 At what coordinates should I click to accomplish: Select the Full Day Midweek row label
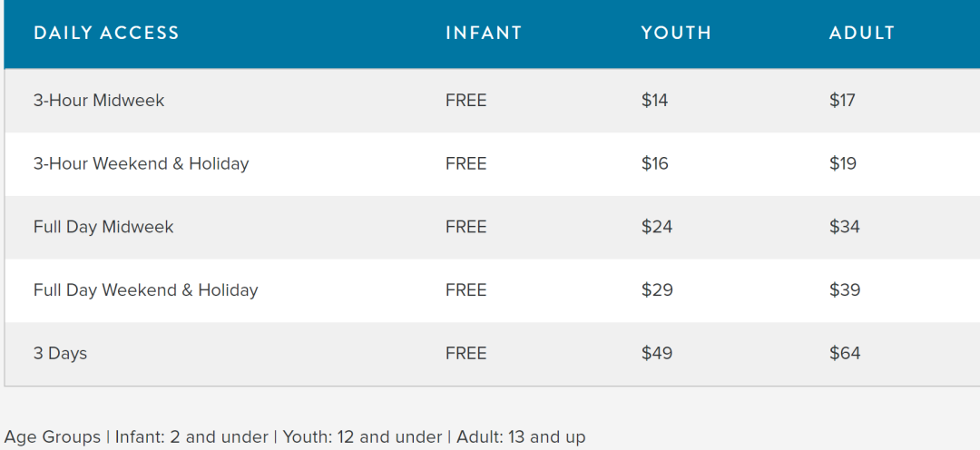[103, 227]
